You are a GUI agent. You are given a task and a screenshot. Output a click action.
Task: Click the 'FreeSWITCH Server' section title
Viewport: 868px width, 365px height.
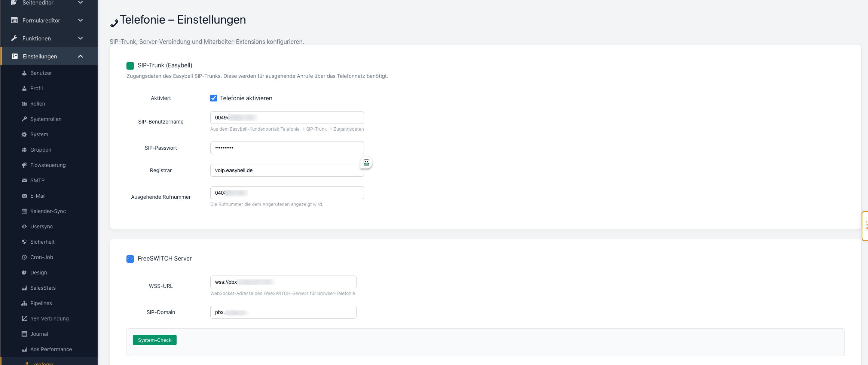coord(165,258)
